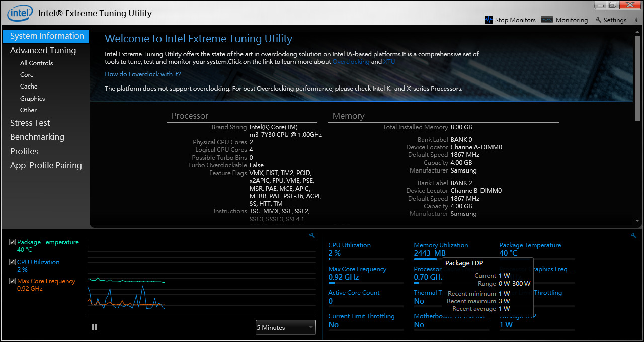The height and width of the screenshot is (342, 644).
Task: Open Core tuning page
Action: [x=27, y=75]
